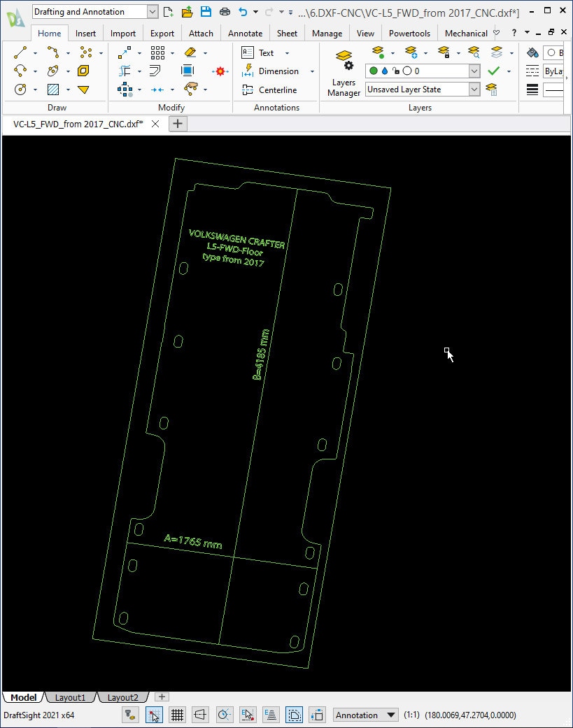The width and height of the screenshot is (573, 728).
Task: Click the Print icon in the quick access toolbar
Action: pos(223,11)
